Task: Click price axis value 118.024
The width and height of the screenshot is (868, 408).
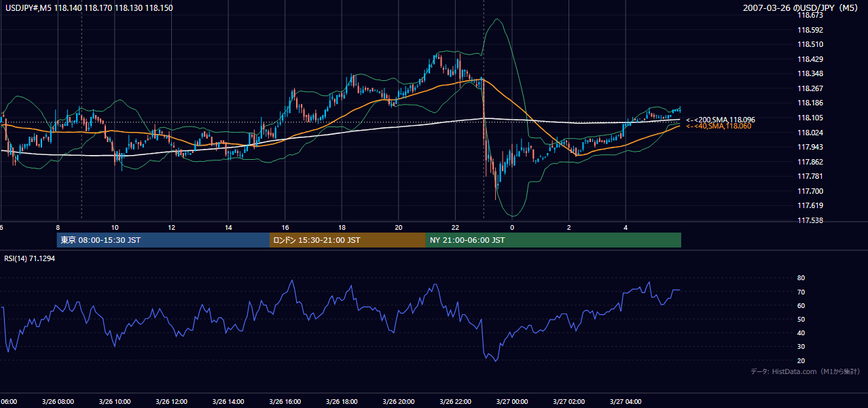Action: [x=810, y=133]
